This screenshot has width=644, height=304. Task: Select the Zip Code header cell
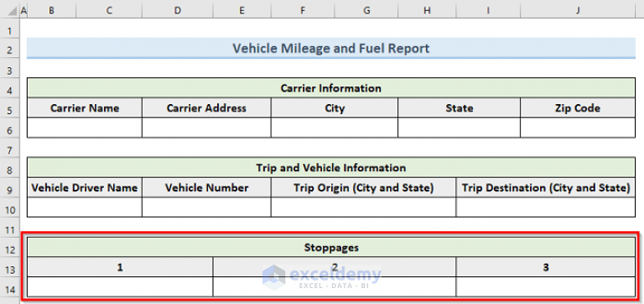pos(578,107)
